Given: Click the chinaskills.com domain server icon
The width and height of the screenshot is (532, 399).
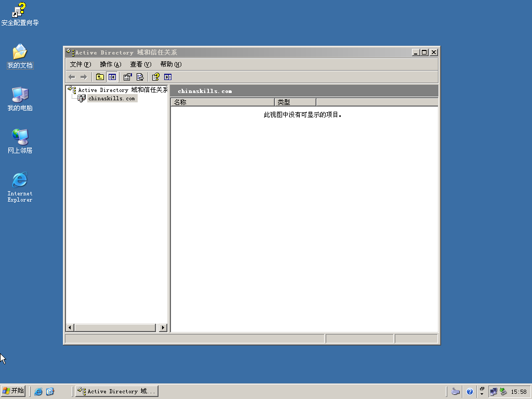Looking at the screenshot, I should [x=82, y=98].
